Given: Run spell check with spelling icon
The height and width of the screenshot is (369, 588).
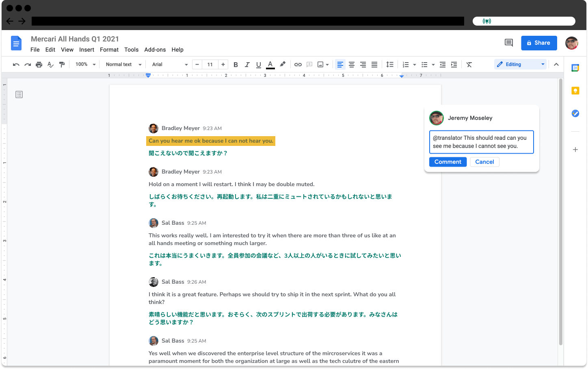Looking at the screenshot, I should [x=50, y=65].
